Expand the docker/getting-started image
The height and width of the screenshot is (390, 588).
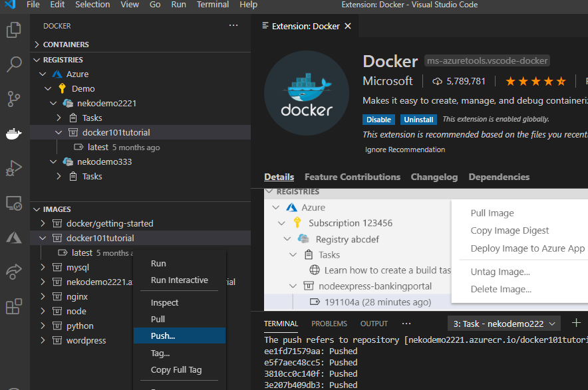click(x=43, y=224)
